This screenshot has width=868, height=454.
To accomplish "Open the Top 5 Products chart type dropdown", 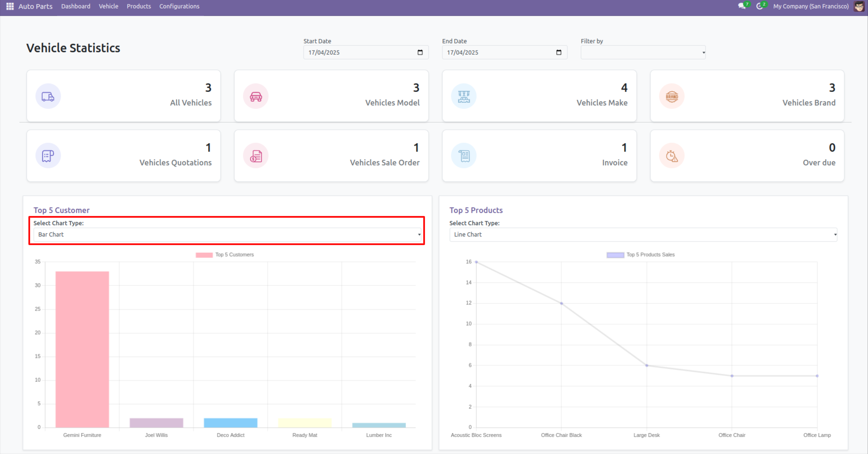I will [x=643, y=235].
